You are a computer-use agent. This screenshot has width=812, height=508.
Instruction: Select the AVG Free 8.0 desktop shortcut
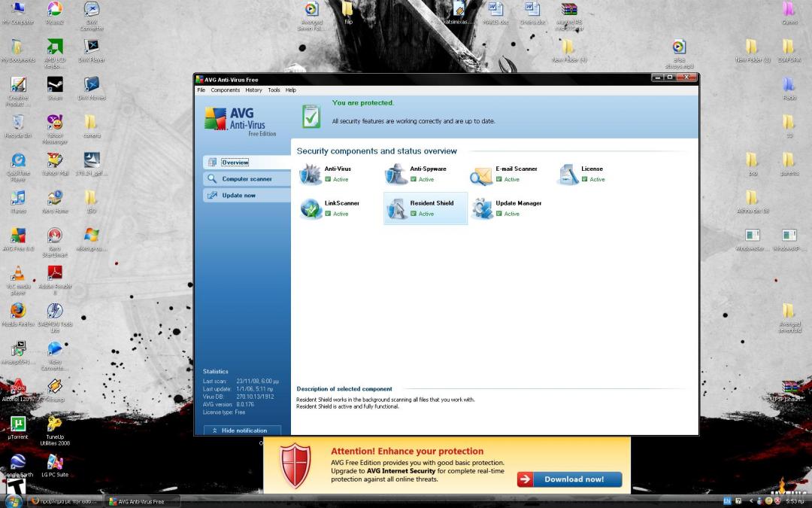pos(18,239)
